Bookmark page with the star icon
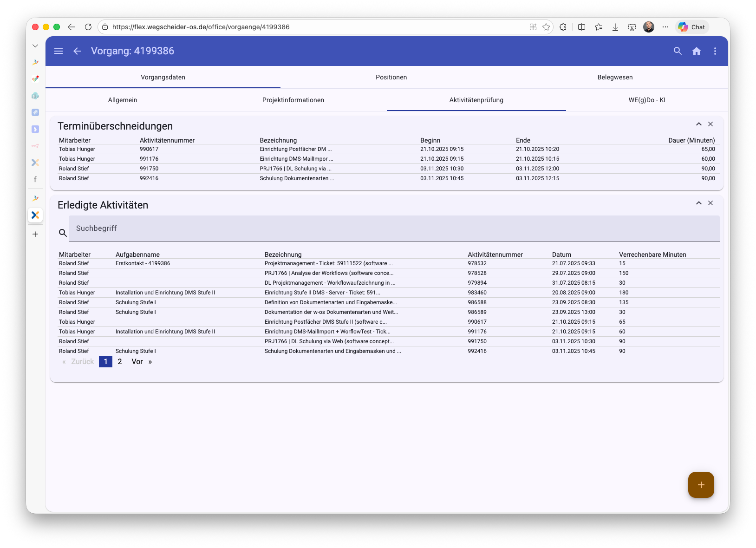Screen dimensions: 756x548 546,27
